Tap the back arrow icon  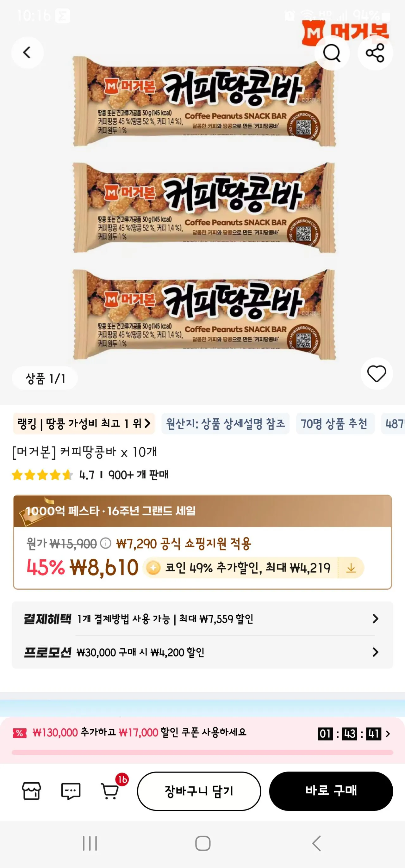point(27,52)
